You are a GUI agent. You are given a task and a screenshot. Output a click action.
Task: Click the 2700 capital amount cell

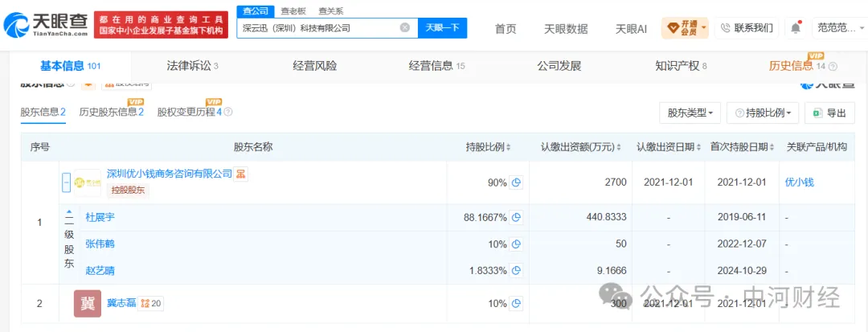click(x=616, y=182)
